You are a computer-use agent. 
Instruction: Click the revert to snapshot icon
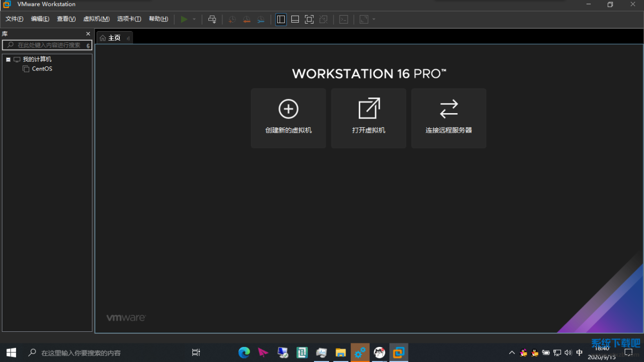tap(247, 19)
